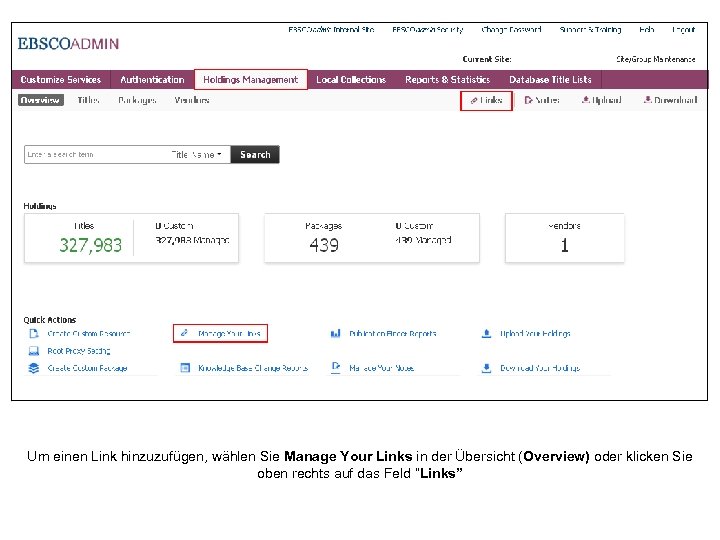Click the Change Password link

[511, 30]
